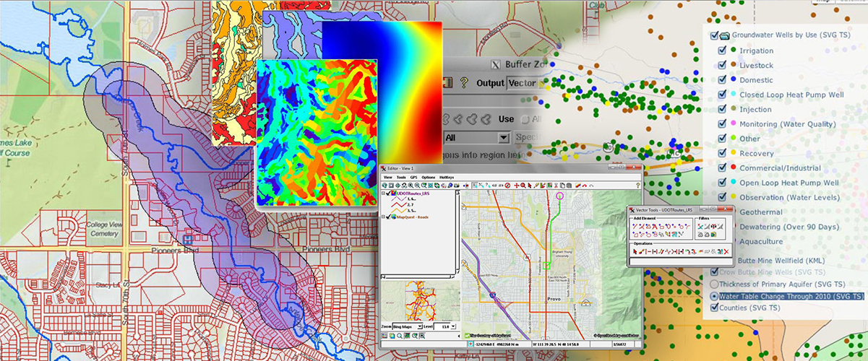Uncheck the Domestic wells checkbox
This screenshot has width=868, height=361.
click(722, 80)
